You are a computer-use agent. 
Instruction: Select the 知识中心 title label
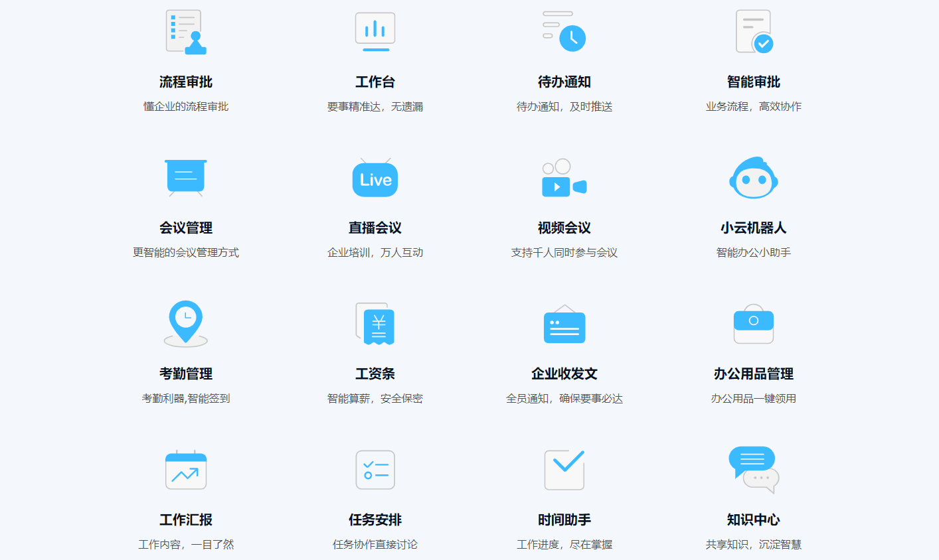coord(754,520)
